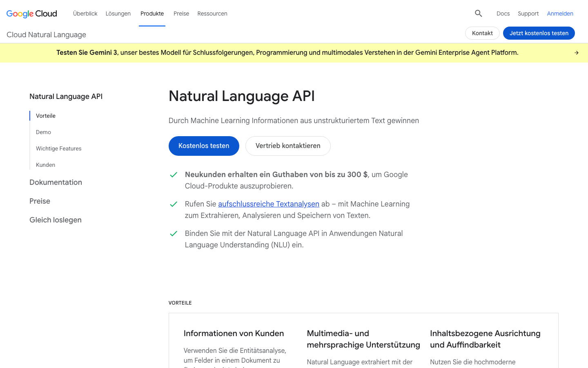Select the Produkte tab
588x368 pixels.
point(152,13)
